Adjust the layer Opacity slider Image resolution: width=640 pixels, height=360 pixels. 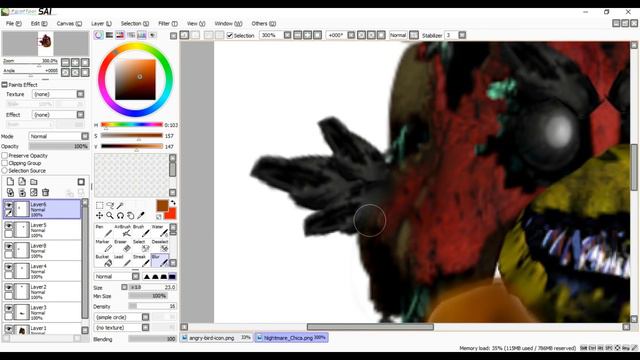(58, 146)
